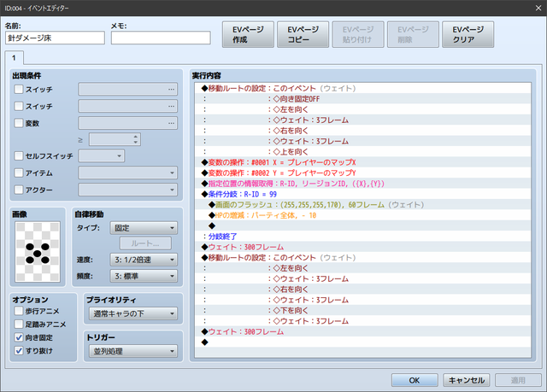This screenshot has width=547, height=392.
Task: Open the 頻度 dropdown showing 3: 標準
Action: pos(144,277)
